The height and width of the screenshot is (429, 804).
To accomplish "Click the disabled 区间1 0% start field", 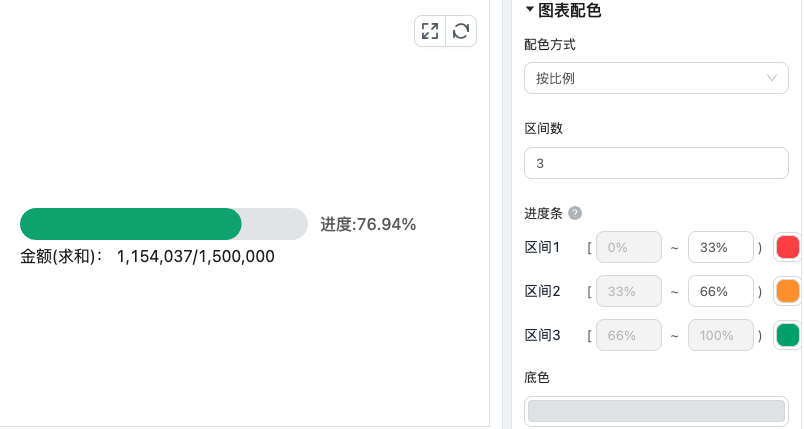I will (x=629, y=247).
